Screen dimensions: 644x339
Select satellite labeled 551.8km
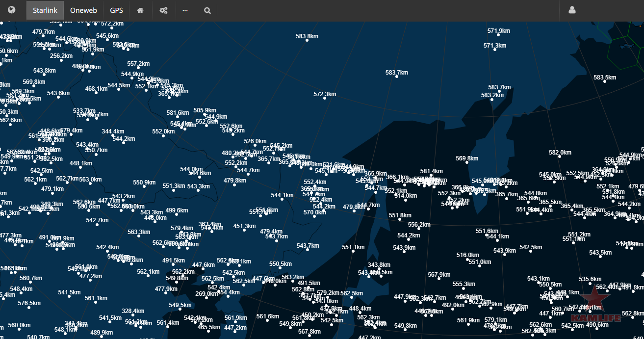coord(400,215)
